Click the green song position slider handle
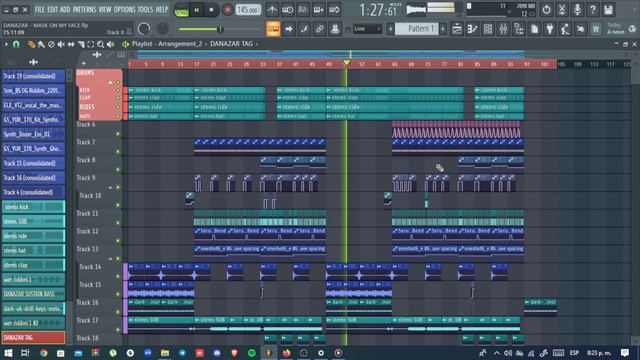The width and height of the screenshot is (640, 360). (x=220, y=29)
